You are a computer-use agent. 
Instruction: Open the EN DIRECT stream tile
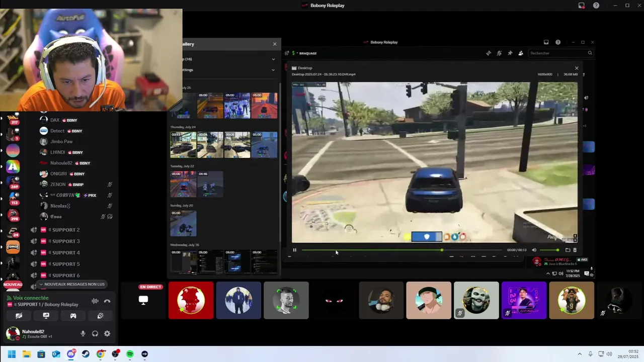point(143,300)
